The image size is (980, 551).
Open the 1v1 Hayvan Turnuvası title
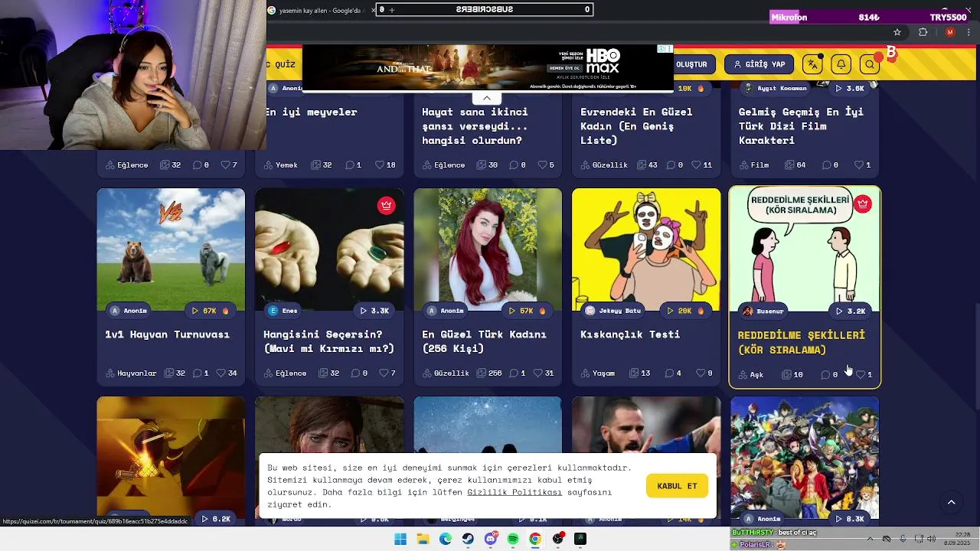click(x=167, y=334)
